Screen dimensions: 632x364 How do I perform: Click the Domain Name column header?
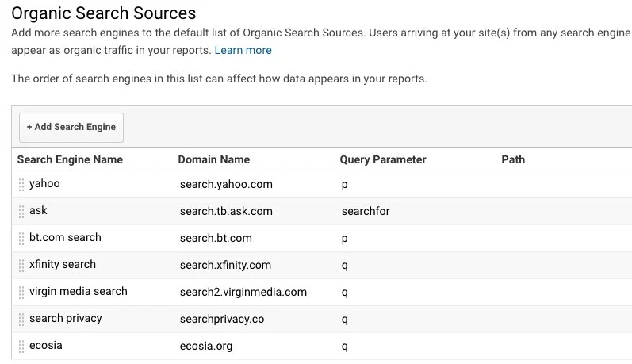pyautogui.click(x=214, y=159)
